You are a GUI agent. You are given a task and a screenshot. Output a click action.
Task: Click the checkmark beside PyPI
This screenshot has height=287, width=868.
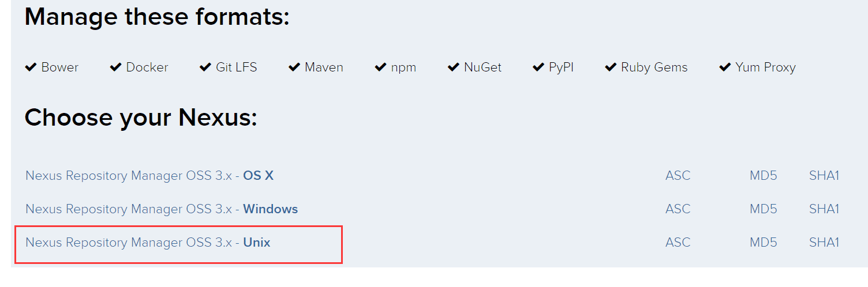(538, 67)
